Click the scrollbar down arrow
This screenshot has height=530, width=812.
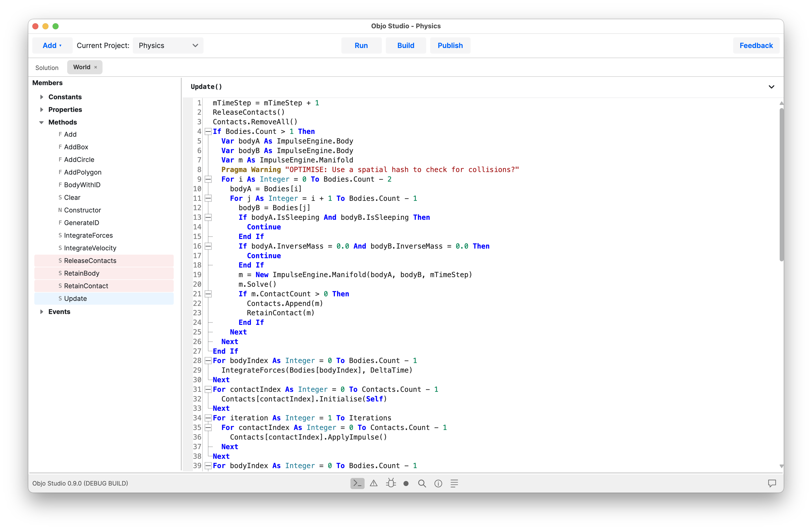[781, 466]
